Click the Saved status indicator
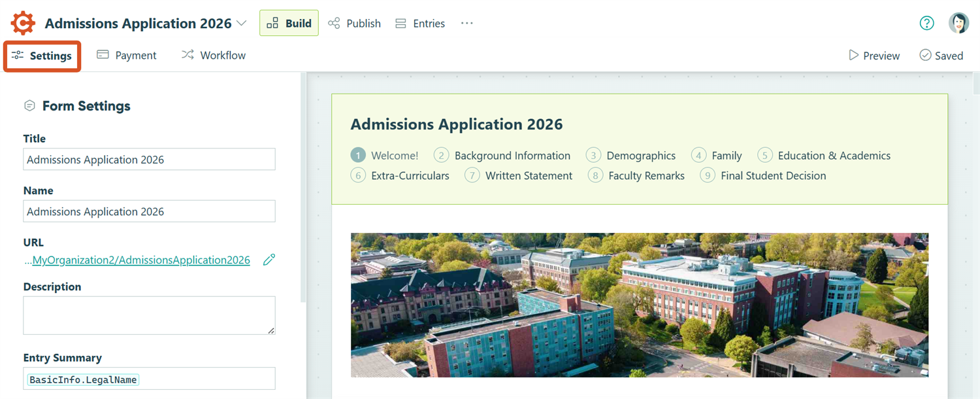Viewport: 980px width, 399px height. coord(941,56)
